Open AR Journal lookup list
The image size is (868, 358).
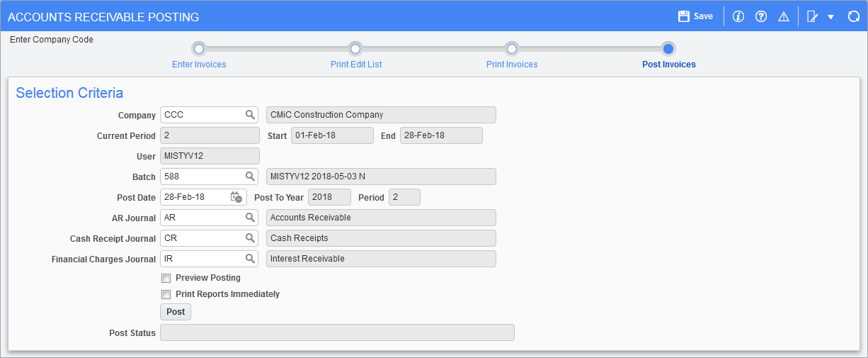point(250,218)
